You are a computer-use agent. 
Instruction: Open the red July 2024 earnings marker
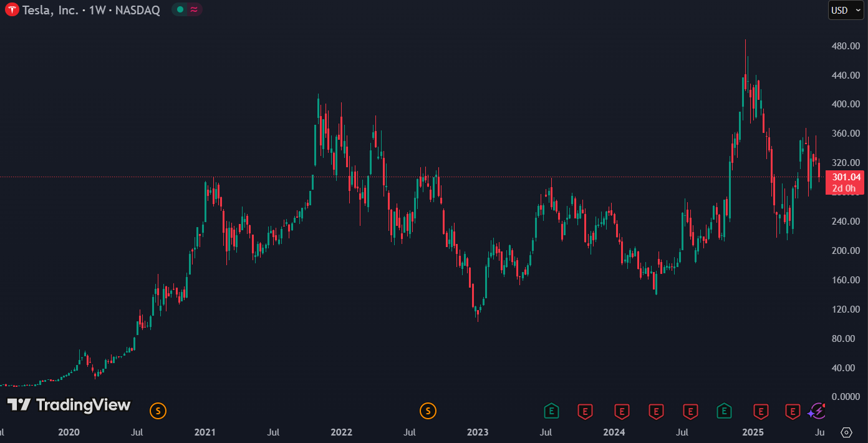pos(690,411)
